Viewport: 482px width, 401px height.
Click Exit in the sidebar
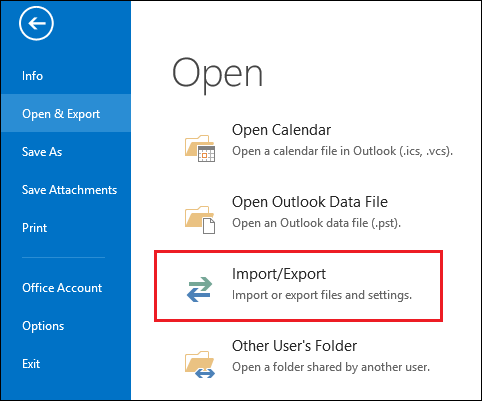pos(31,364)
